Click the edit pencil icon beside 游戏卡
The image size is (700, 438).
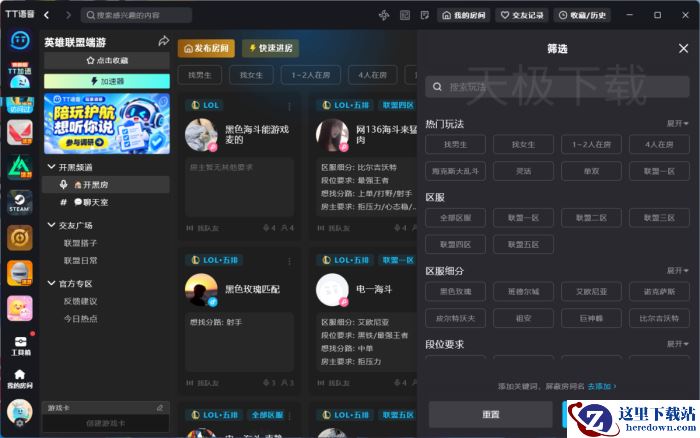[x=160, y=408]
